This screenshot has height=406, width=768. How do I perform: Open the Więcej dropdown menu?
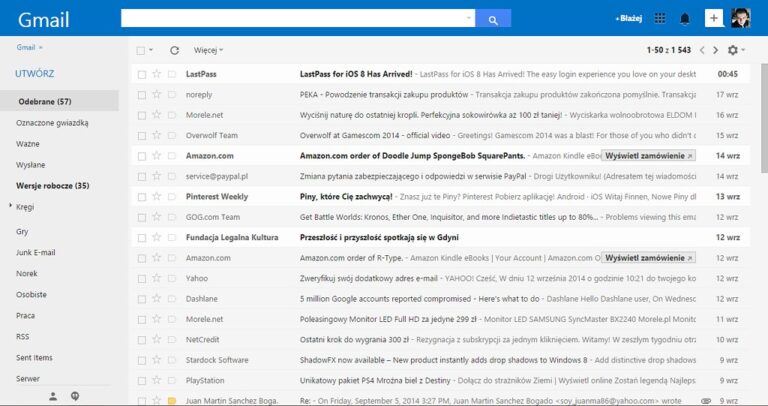click(x=208, y=50)
